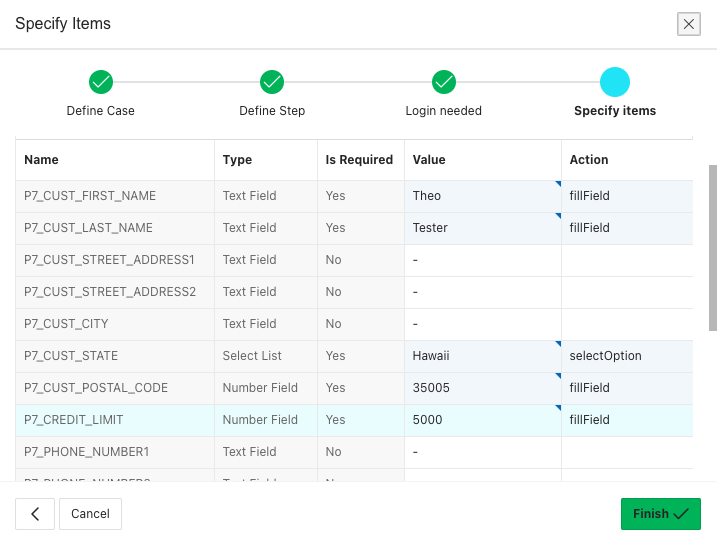Jump to Login needed wizard step
717x546 pixels.
coord(444,82)
